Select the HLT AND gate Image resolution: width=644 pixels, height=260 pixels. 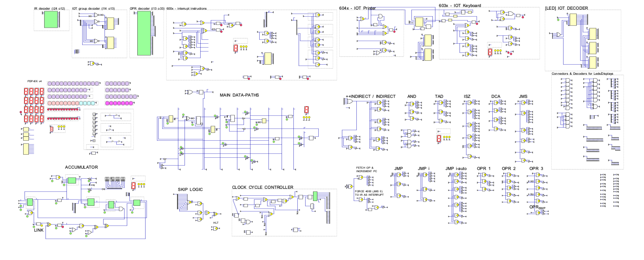(215, 228)
